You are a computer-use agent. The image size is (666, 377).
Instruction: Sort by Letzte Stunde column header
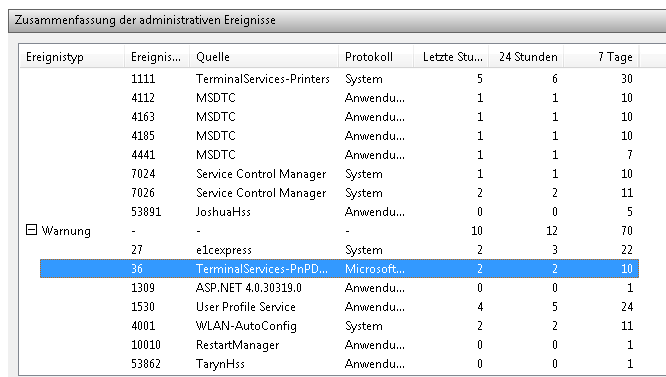point(451,57)
